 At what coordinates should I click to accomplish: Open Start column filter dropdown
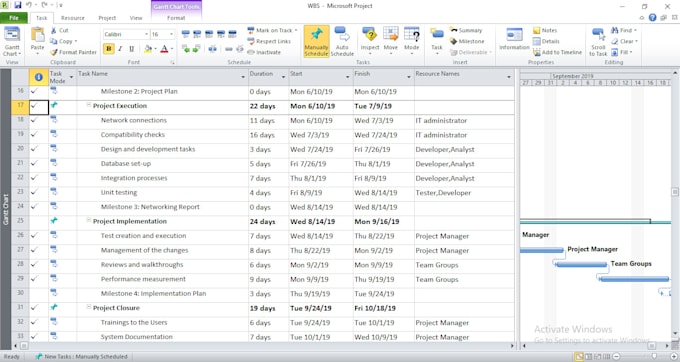[347, 77]
